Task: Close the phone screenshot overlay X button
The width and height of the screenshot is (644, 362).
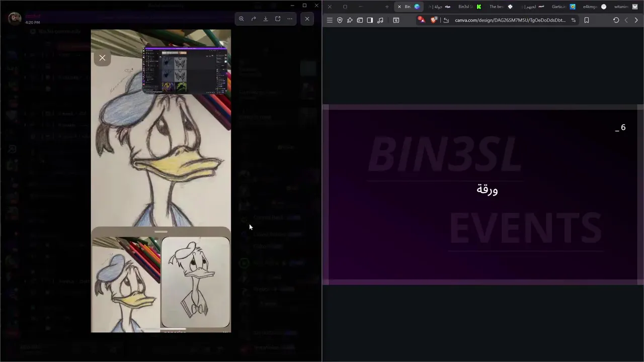Action: (x=102, y=58)
